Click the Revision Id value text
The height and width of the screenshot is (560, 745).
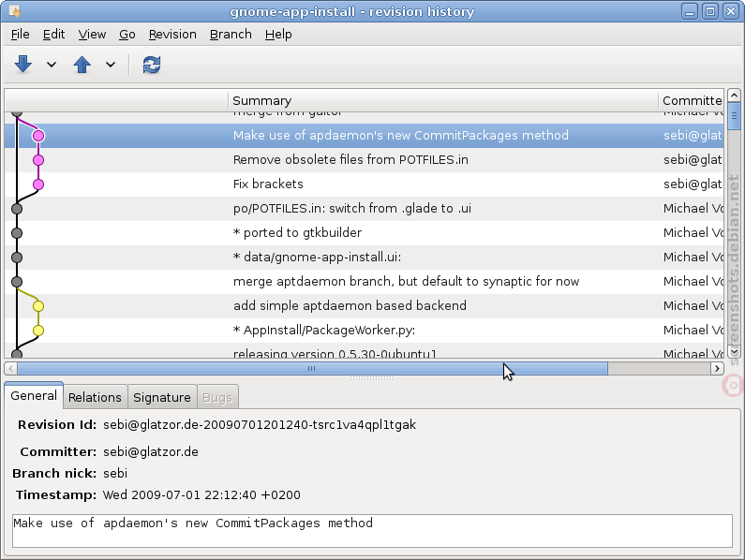coord(260,424)
